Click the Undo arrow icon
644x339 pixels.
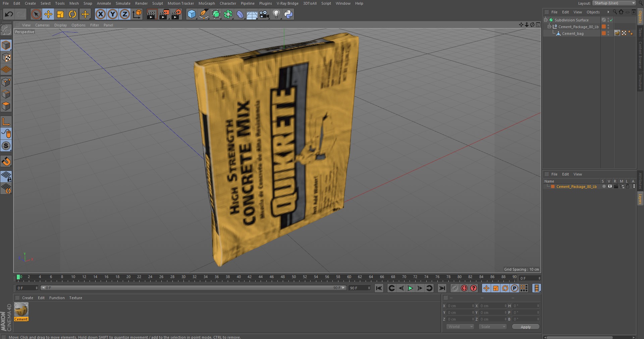click(9, 14)
